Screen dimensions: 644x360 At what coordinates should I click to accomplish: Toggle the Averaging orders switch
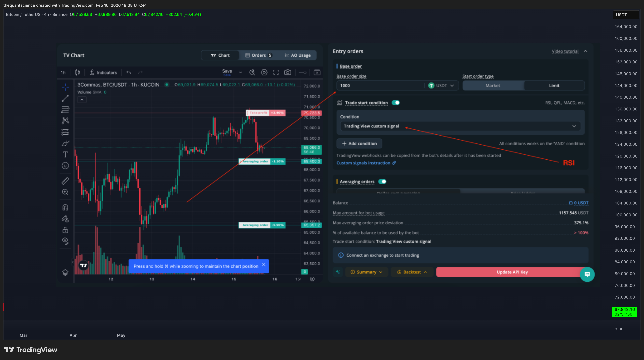[382, 182]
